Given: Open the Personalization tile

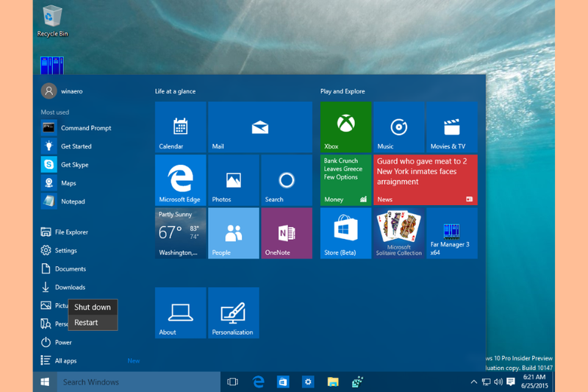Looking at the screenshot, I should (233, 313).
